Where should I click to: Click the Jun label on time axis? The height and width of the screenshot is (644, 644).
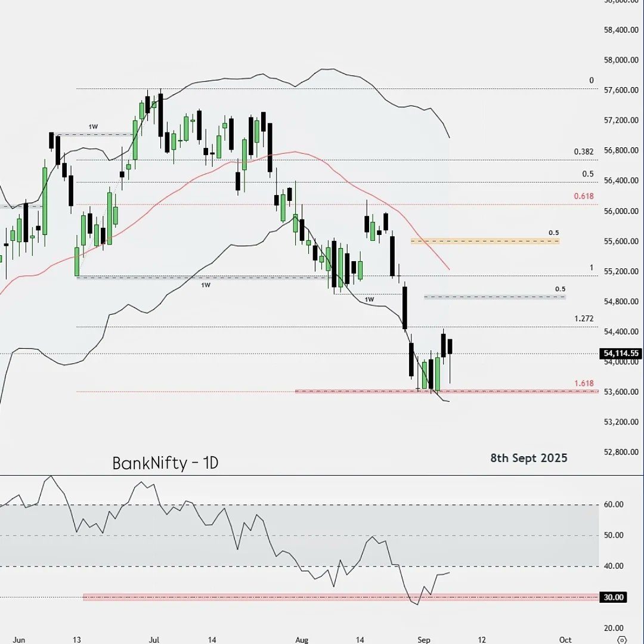coord(19,640)
